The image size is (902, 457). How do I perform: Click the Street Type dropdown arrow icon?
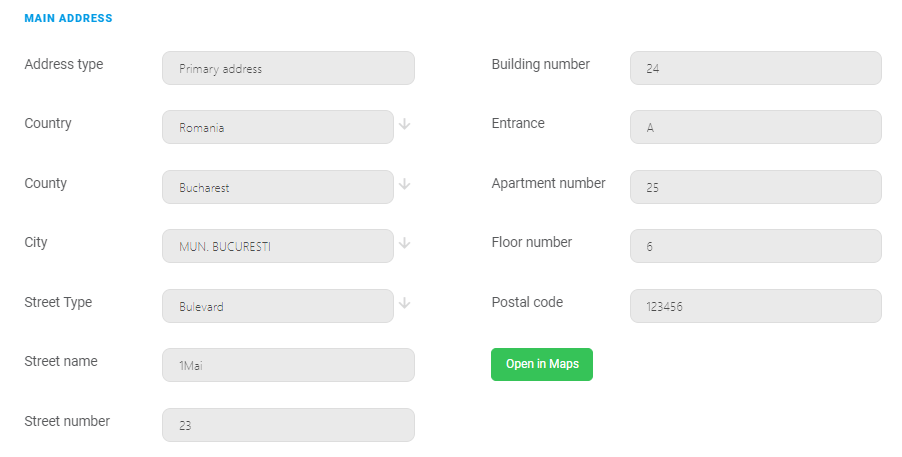[x=404, y=303]
